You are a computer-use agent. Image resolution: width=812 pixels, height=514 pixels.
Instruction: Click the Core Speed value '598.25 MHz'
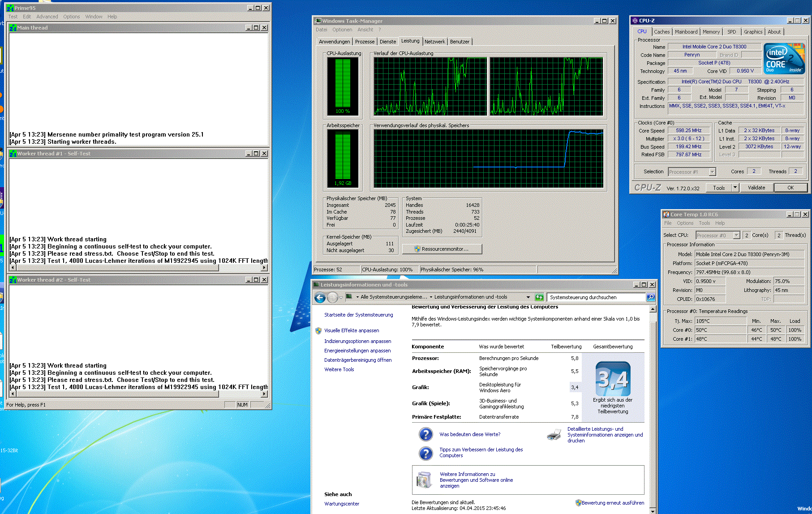click(689, 131)
